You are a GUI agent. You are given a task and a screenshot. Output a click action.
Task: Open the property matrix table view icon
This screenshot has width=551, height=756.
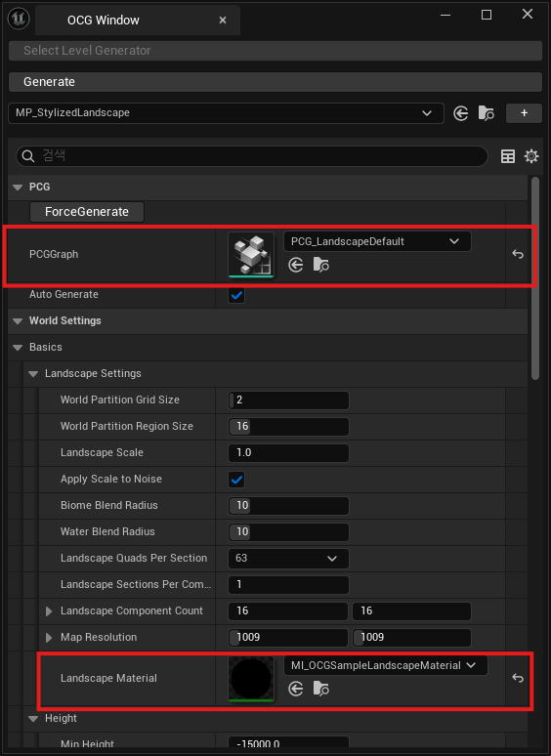pos(508,156)
